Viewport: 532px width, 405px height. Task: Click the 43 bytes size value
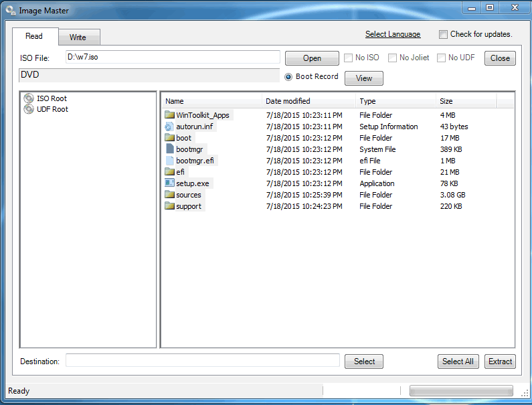[454, 127]
